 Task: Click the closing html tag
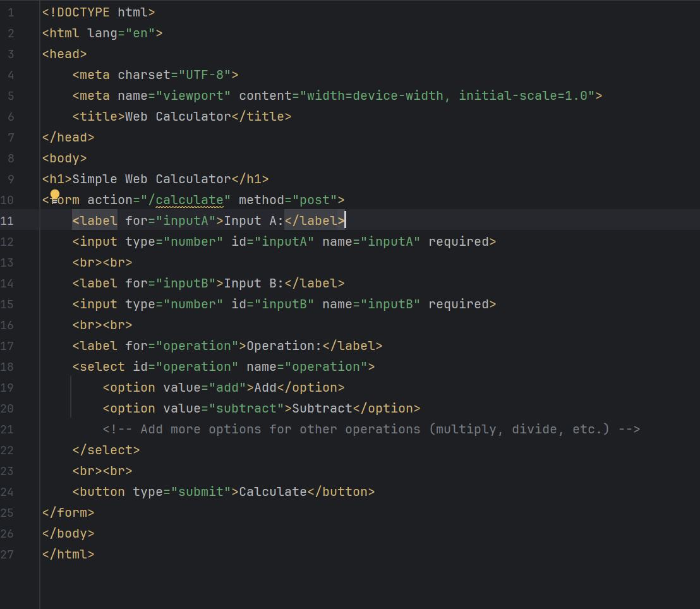pos(67,554)
